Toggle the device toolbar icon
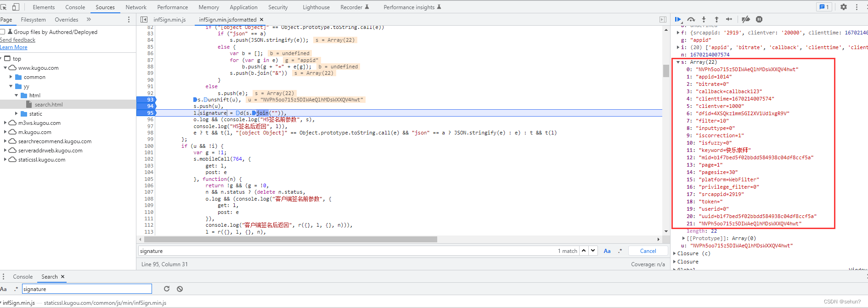Screen dimensions: 868x308 click(x=16, y=7)
